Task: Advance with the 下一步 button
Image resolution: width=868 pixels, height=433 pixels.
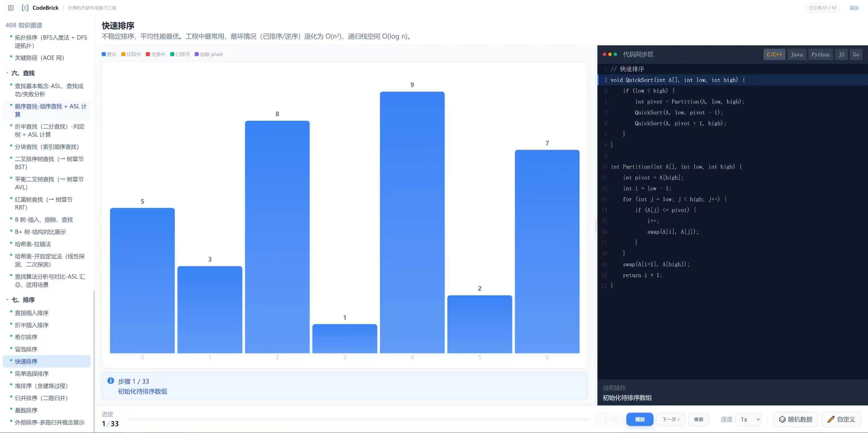Action: tap(671, 419)
